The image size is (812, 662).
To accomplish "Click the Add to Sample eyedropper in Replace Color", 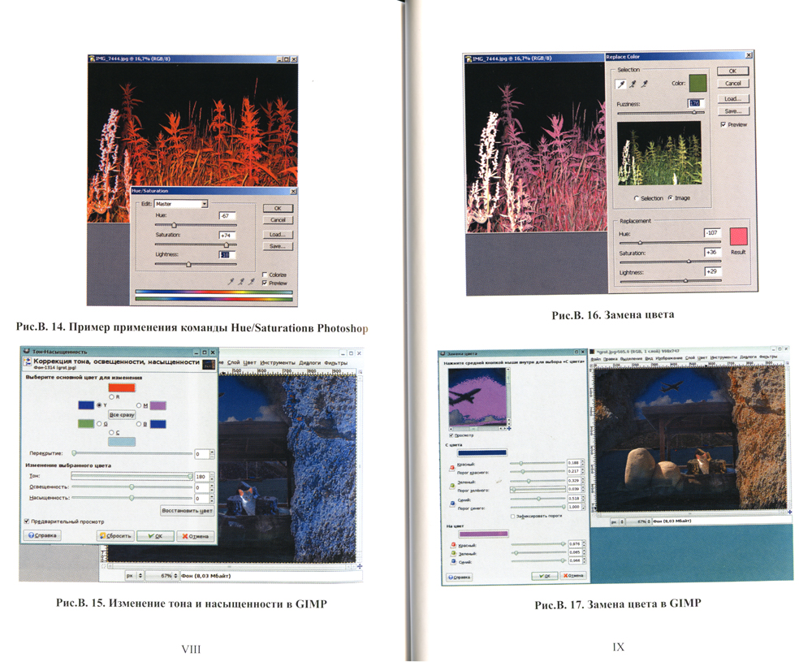I will (x=633, y=84).
